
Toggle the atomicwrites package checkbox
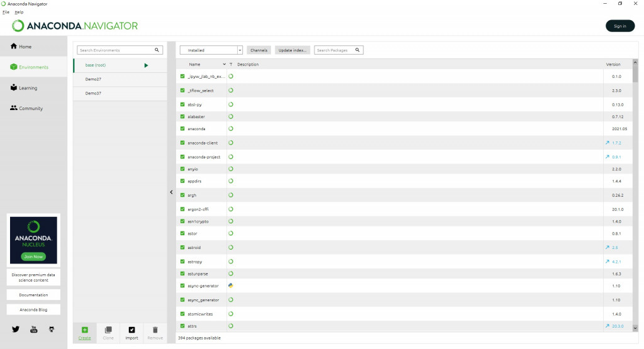tap(182, 314)
